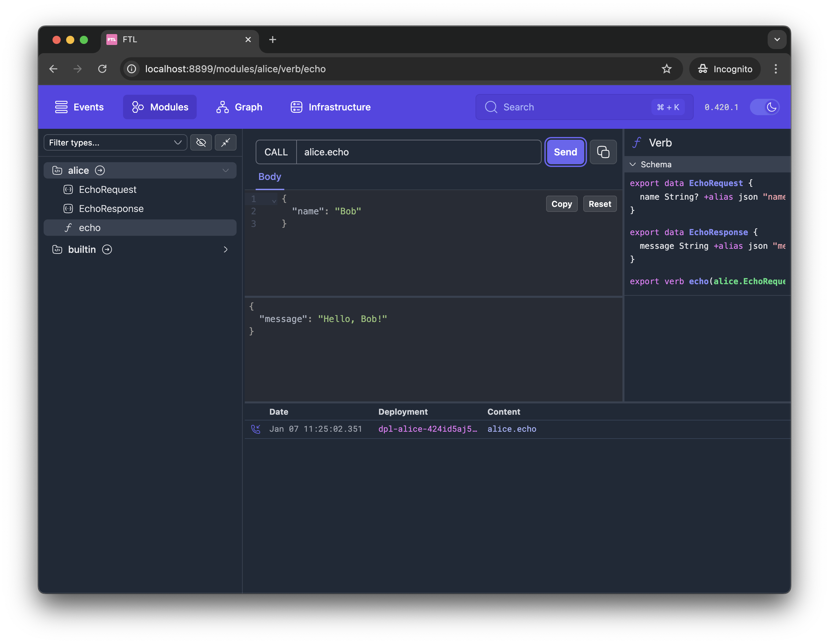Click the EchoResponse data type icon
Screen dimensions: 829x644
tap(68, 208)
